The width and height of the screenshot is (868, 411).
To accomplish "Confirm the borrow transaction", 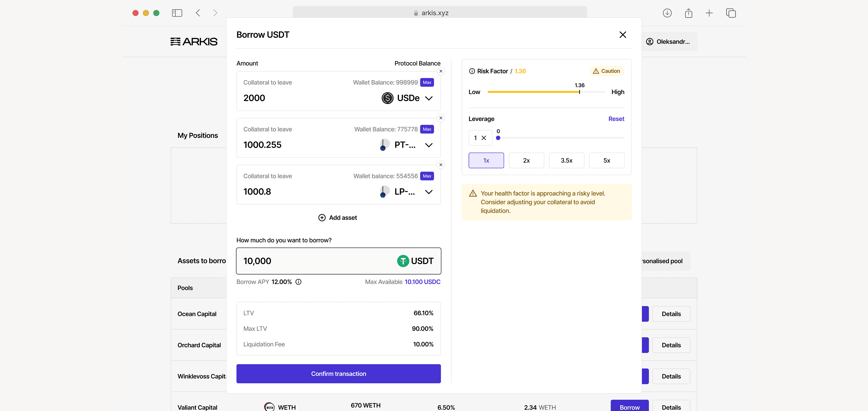I will [x=339, y=374].
